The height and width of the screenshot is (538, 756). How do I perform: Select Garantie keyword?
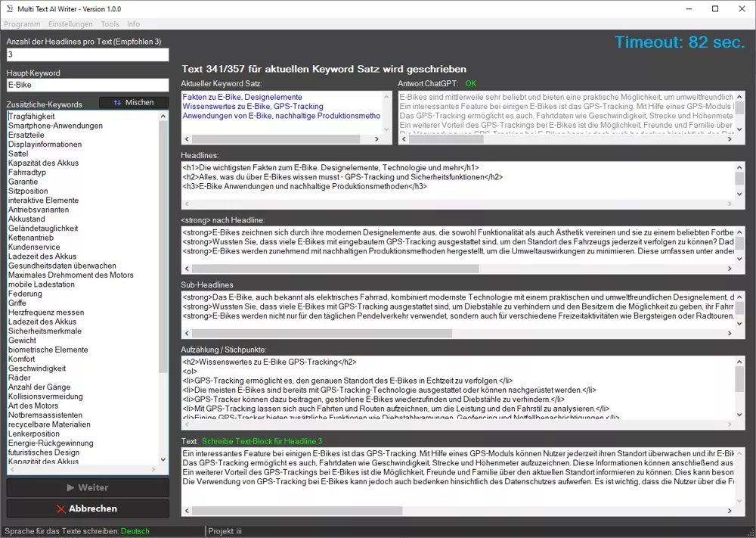(23, 182)
